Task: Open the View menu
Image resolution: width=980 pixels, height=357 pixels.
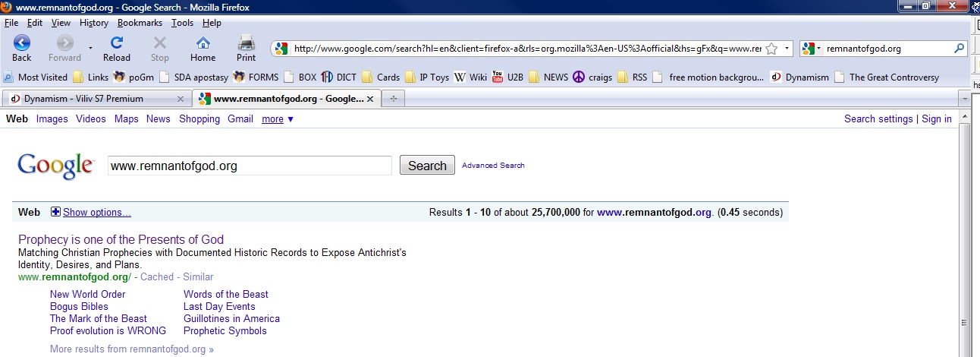Action: [61, 23]
